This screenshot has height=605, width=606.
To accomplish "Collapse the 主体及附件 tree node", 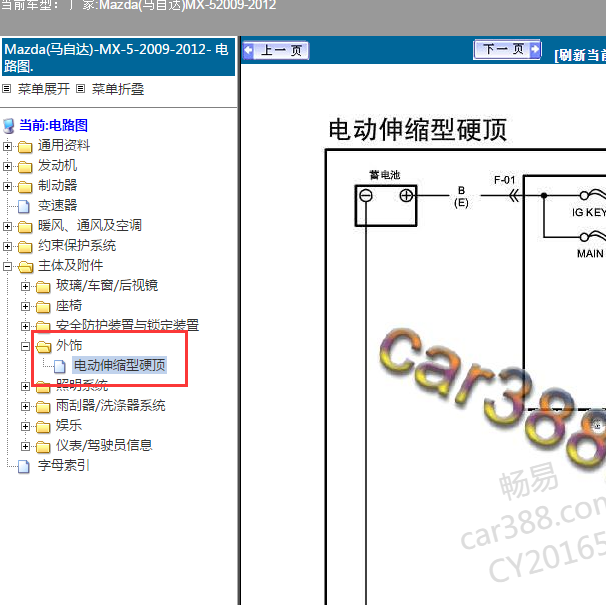I will [7, 266].
